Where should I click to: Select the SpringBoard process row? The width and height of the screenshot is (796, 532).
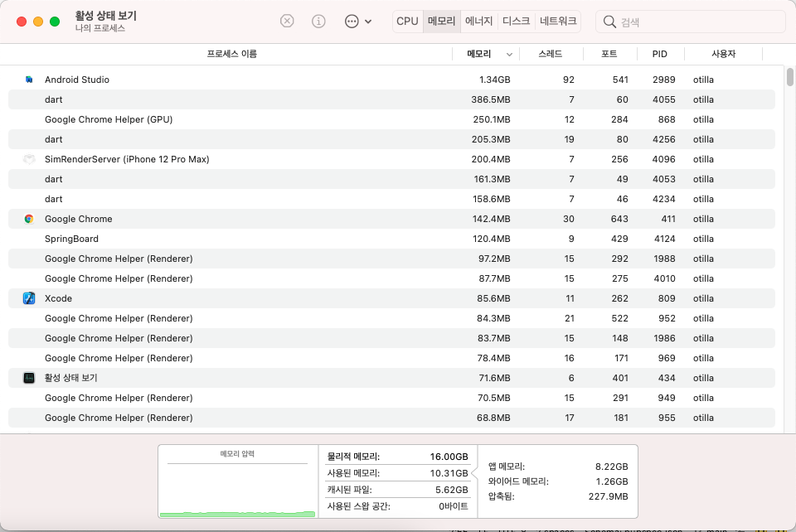[x=391, y=239]
